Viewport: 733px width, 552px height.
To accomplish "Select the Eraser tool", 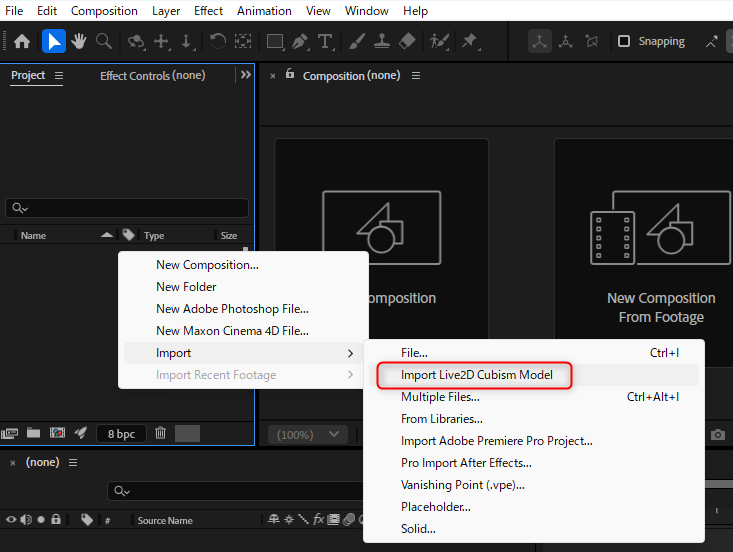I will click(x=407, y=42).
